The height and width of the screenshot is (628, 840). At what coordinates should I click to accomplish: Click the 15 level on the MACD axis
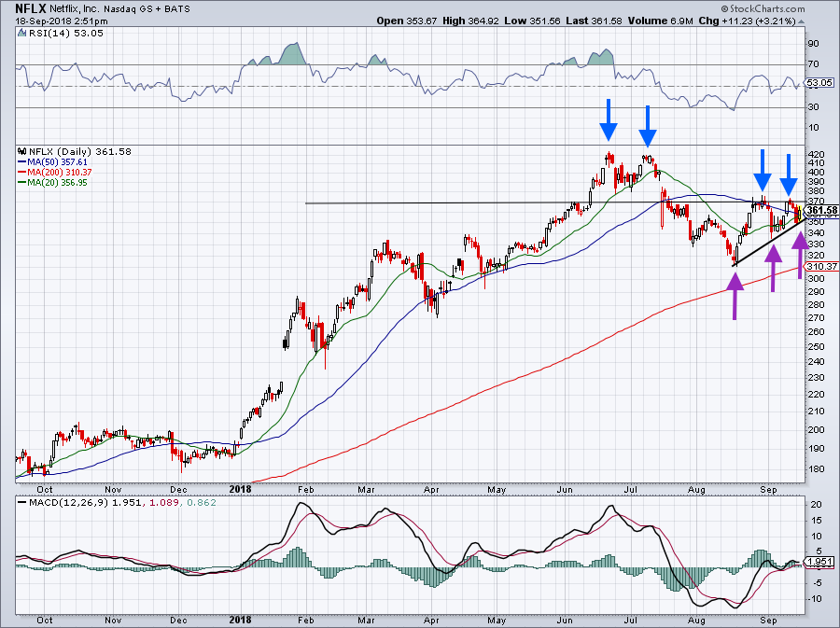pyautogui.click(x=817, y=520)
